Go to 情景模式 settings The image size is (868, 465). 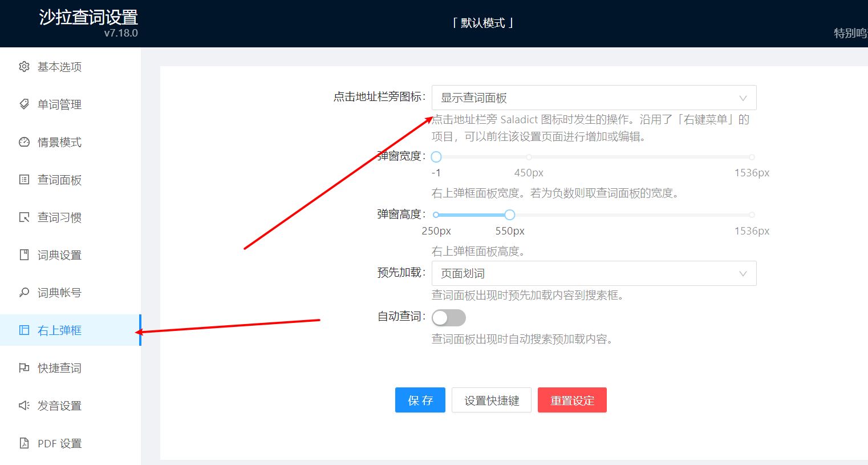click(70, 142)
